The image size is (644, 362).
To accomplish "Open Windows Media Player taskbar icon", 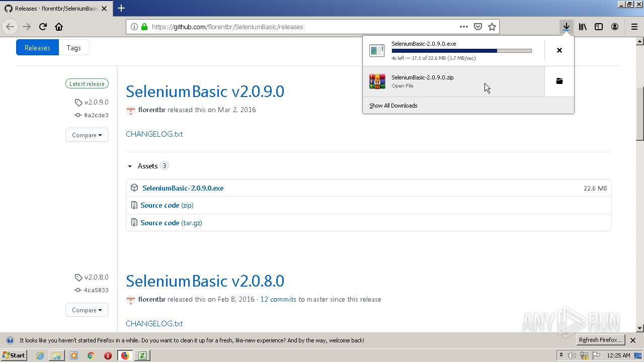I will [x=74, y=355].
